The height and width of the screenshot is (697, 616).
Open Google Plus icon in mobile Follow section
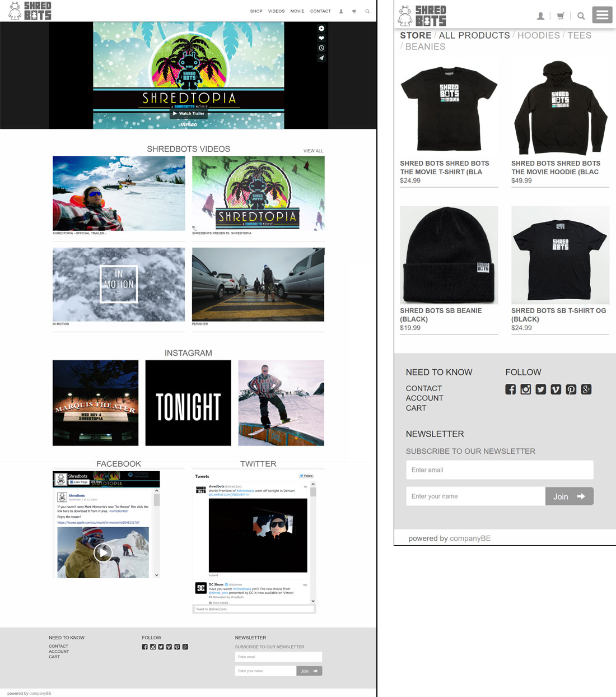[x=586, y=389]
